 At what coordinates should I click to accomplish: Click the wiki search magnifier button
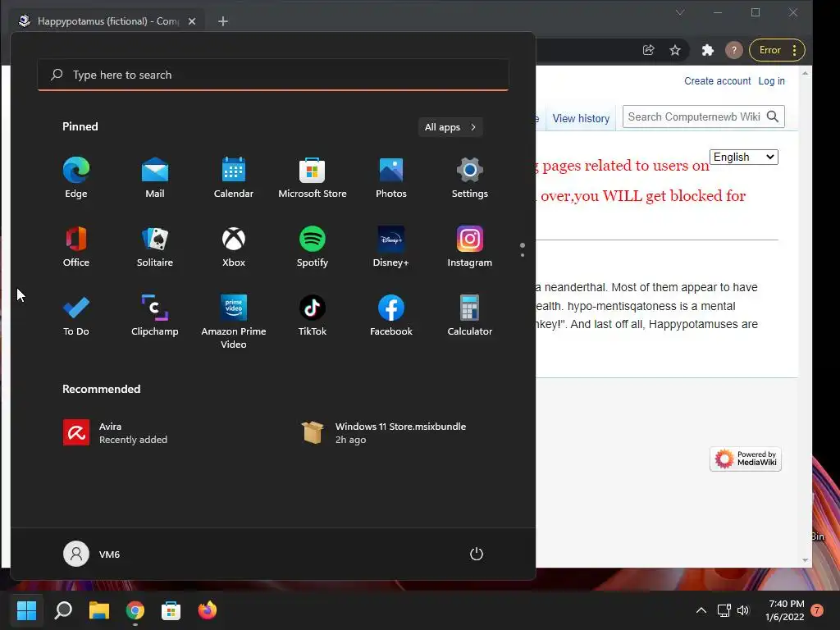coord(773,116)
